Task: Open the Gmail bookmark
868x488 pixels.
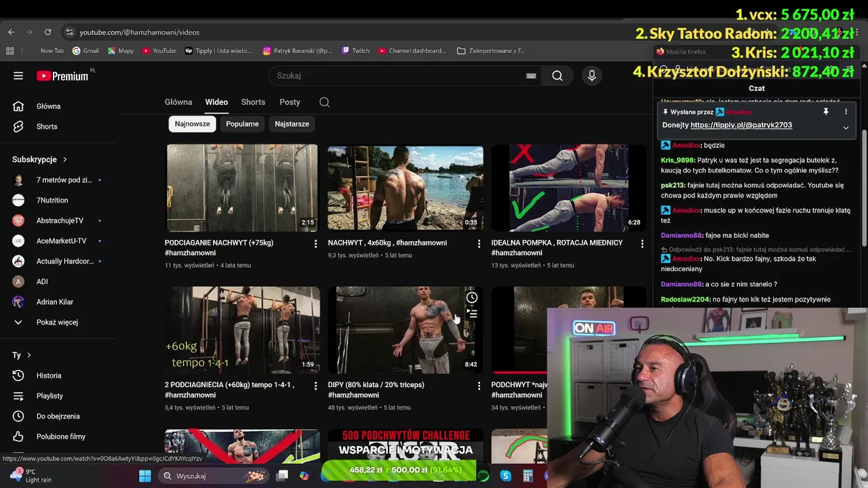Action: click(85, 50)
